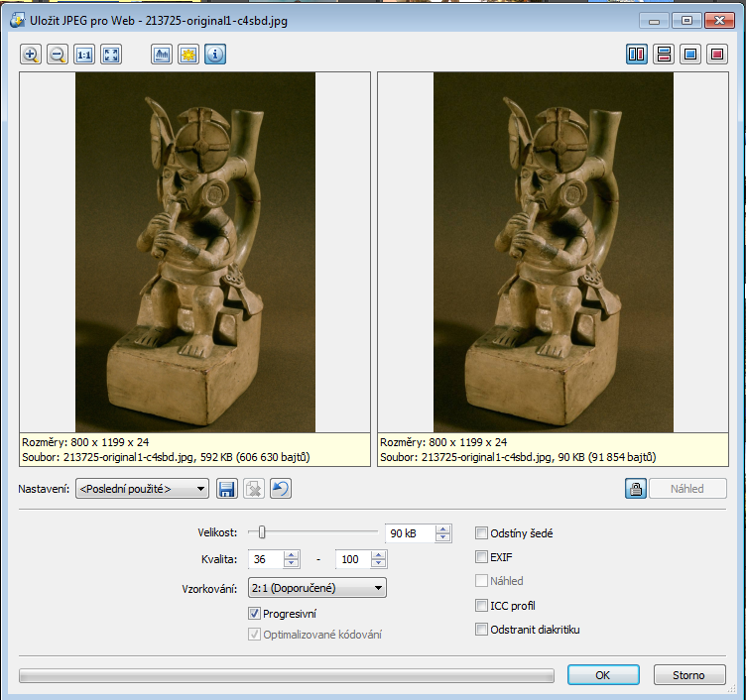Fit image to window icon

tap(111, 55)
